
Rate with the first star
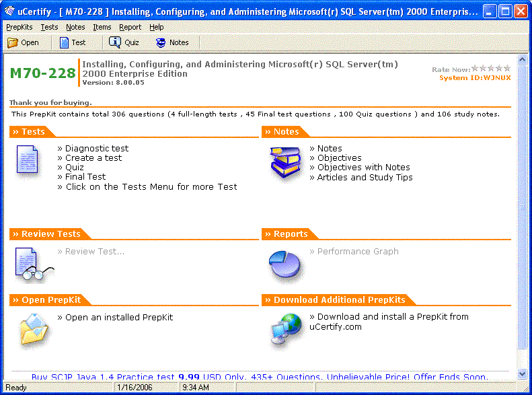pos(475,68)
